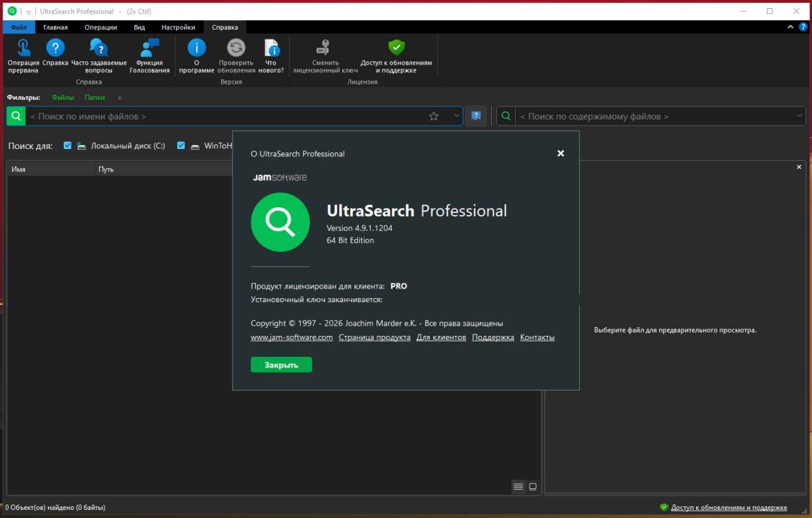Screen dimensions: 812x518
Task: Click the favorites star in file name search
Action: tap(434, 116)
